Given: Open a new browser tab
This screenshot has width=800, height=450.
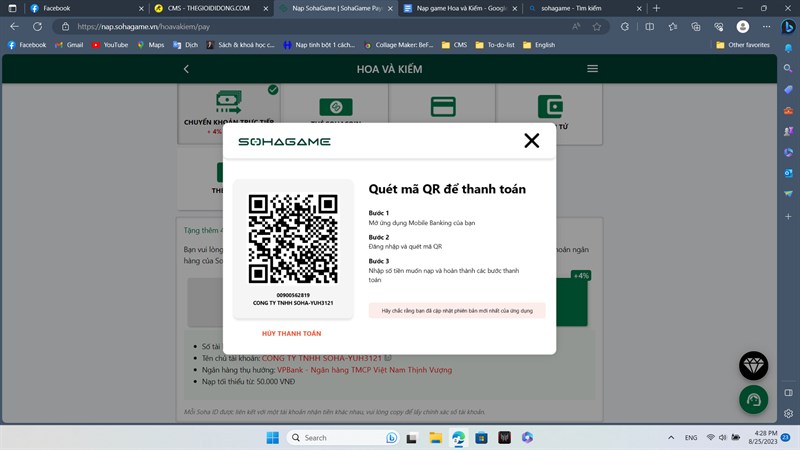Looking at the screenshot, I should [657, 8].
